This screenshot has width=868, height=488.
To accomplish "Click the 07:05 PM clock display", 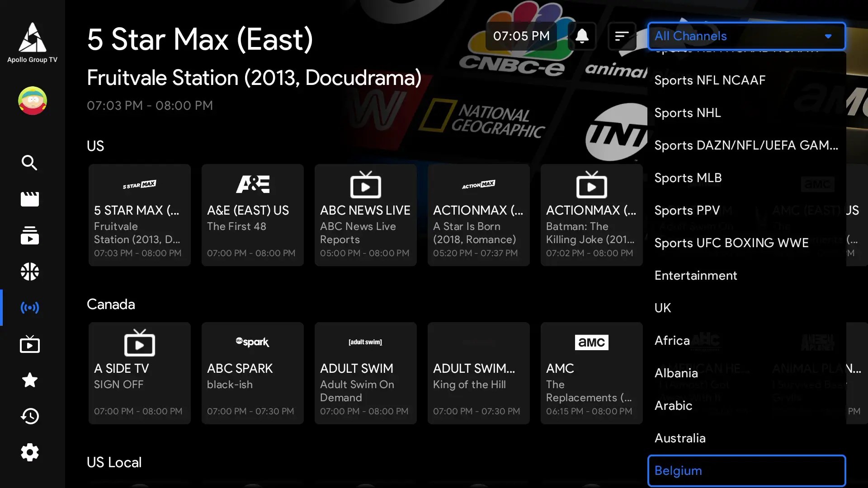I will pyautogui.click(x=521, y=36).
